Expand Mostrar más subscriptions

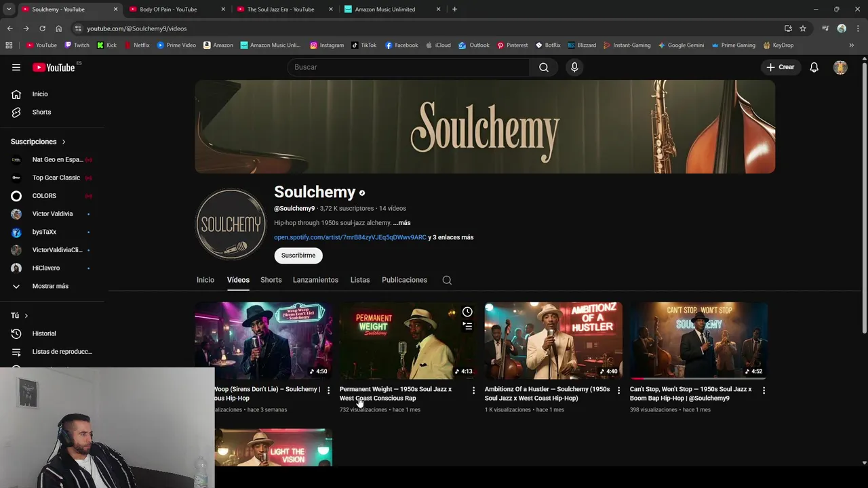[x=50, y=286]
